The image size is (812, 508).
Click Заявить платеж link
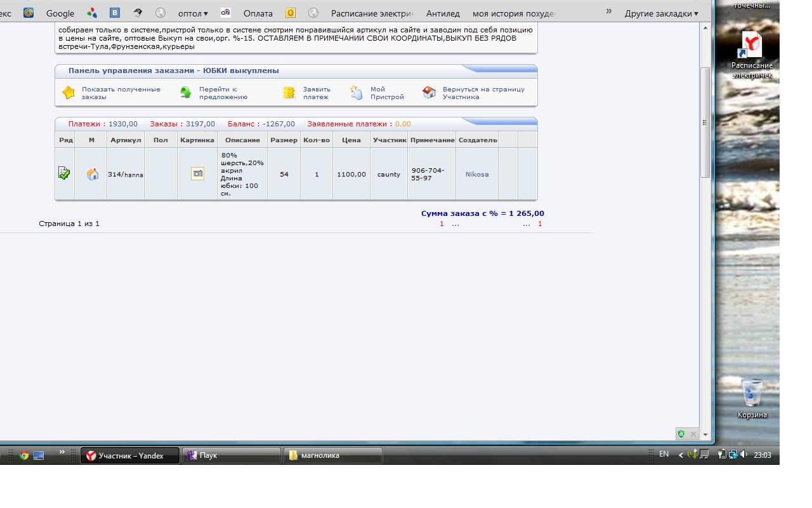pos(317,93)
